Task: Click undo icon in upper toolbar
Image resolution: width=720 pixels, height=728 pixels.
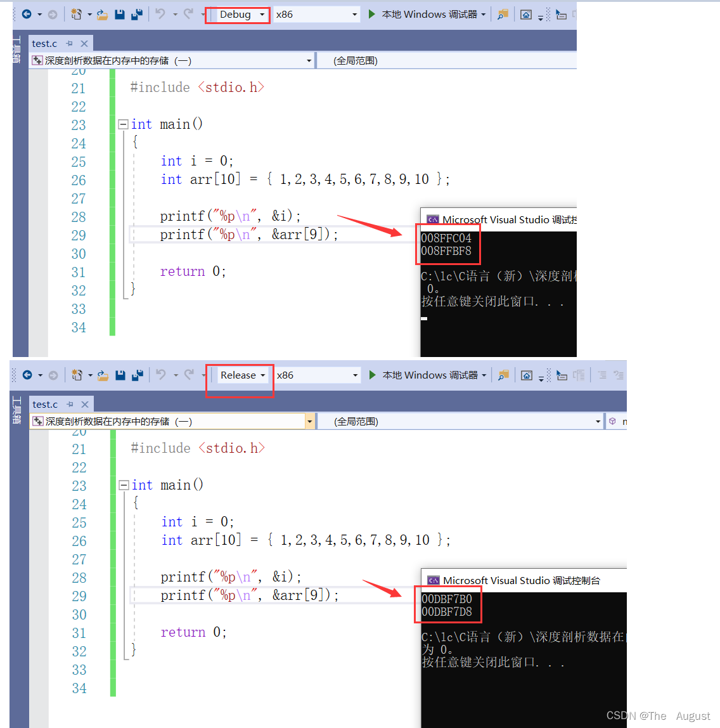Action: click(160, 14)
